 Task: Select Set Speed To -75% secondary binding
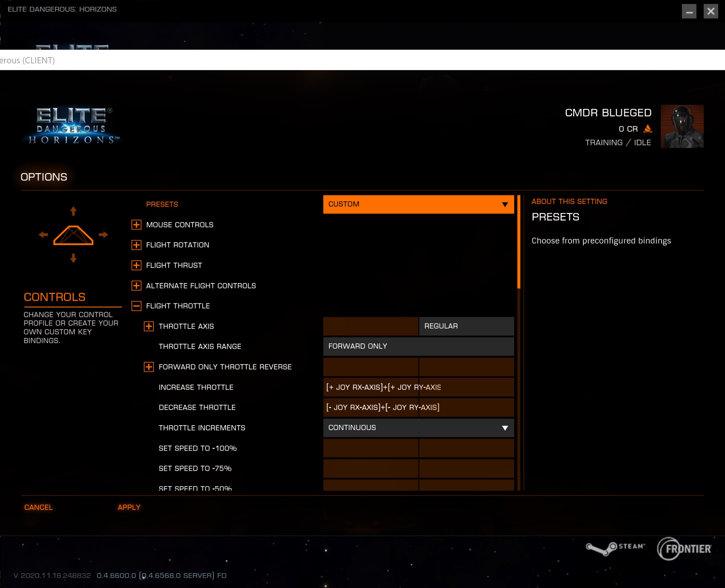coord(466,468)
